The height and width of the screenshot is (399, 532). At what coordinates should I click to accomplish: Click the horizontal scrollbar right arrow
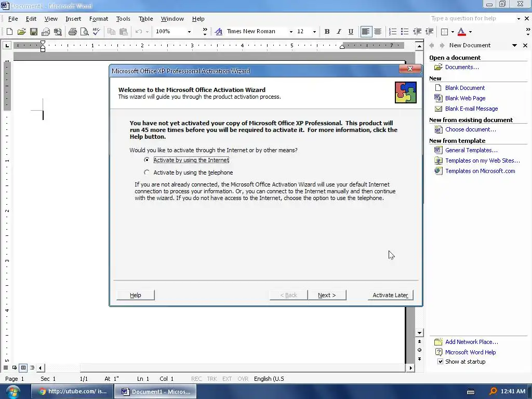click(x=411, y=368)
